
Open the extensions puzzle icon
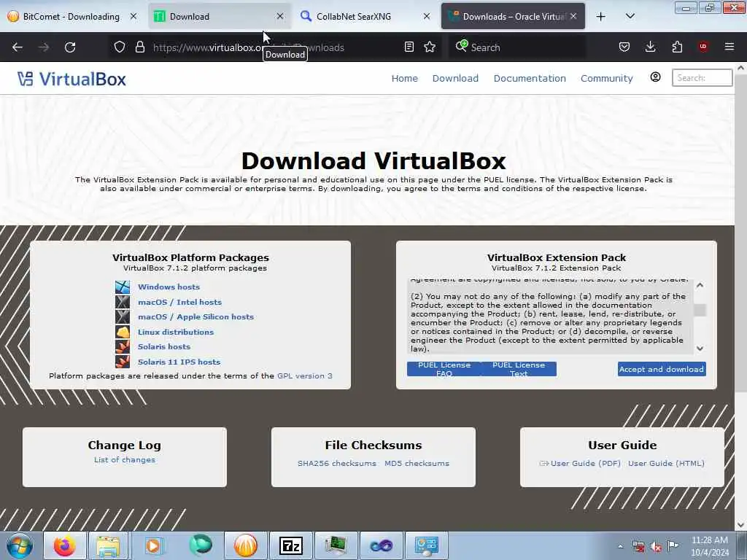pyautogui.click(x=677, y=47)
